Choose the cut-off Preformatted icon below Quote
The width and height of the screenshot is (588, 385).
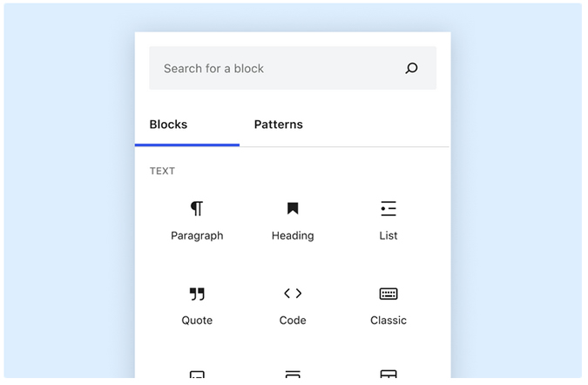(x=197, y=375)
